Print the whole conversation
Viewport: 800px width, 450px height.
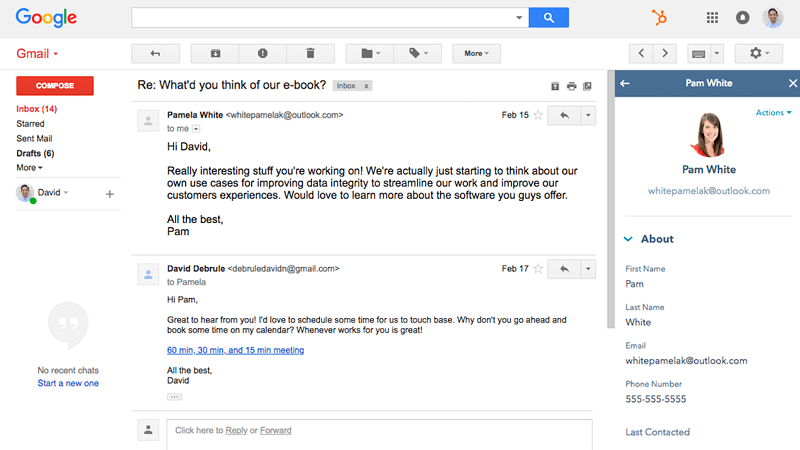(x=571, y=86)
